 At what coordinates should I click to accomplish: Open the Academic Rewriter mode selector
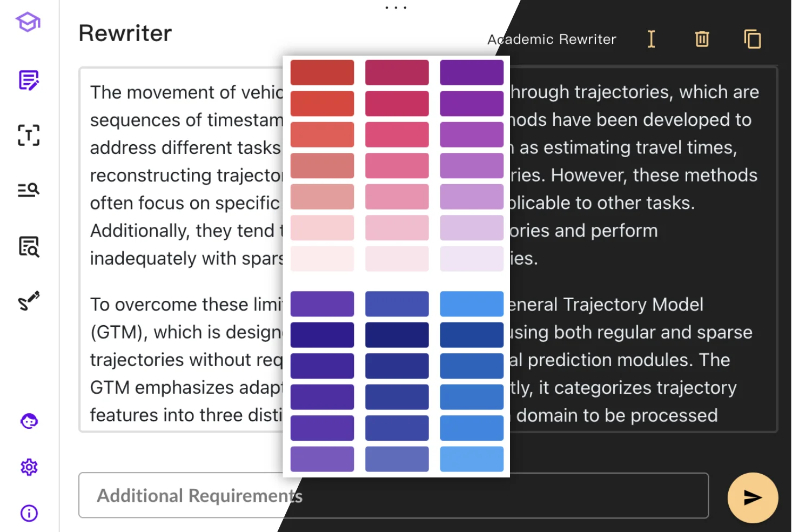point(552,39)
